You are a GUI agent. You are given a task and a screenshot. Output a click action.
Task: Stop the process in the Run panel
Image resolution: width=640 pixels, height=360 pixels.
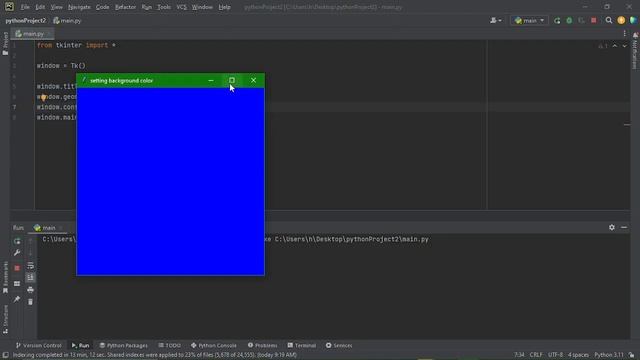[x=17, y=268]
